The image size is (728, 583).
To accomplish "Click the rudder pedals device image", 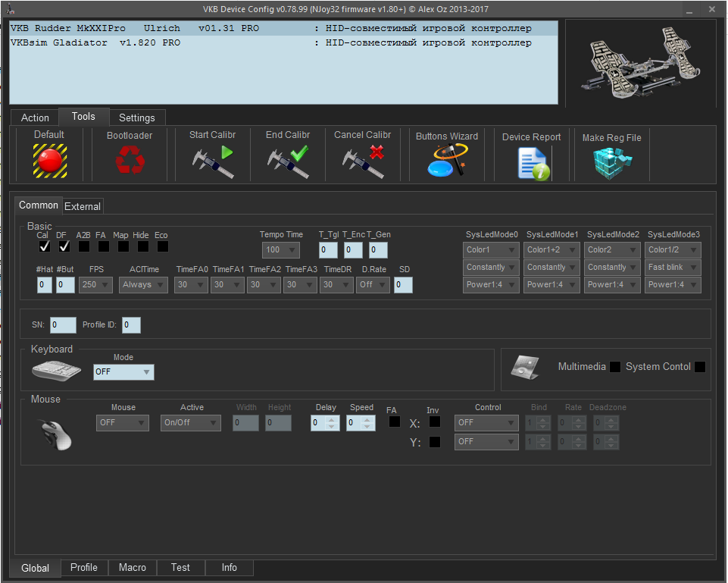I will point(641,64).
